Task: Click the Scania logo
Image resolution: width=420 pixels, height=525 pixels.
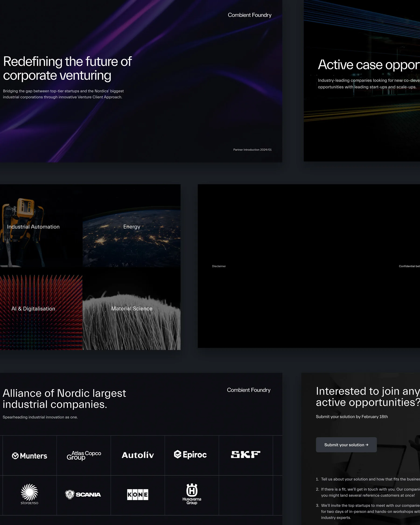Action: click(83, 494)
